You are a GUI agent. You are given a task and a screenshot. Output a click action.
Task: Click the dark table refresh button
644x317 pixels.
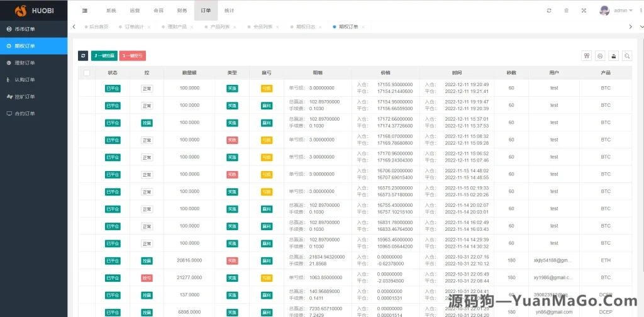(x=83, y=56)
